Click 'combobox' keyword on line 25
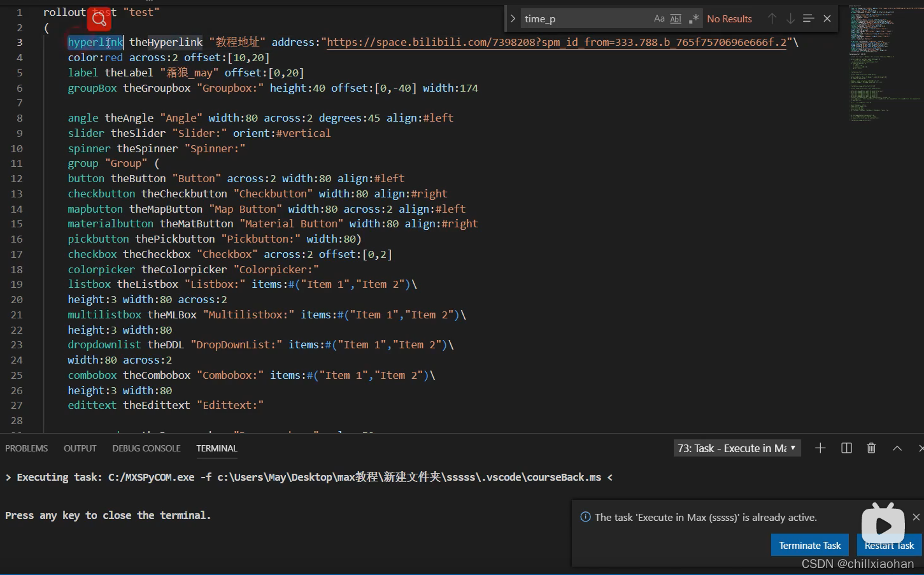 92,375
